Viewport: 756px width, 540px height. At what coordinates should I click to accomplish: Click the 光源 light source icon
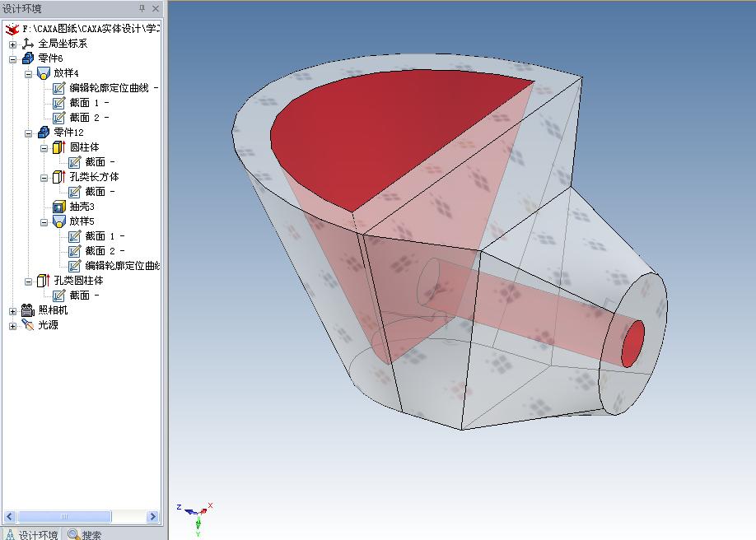[x=27, y=325]
